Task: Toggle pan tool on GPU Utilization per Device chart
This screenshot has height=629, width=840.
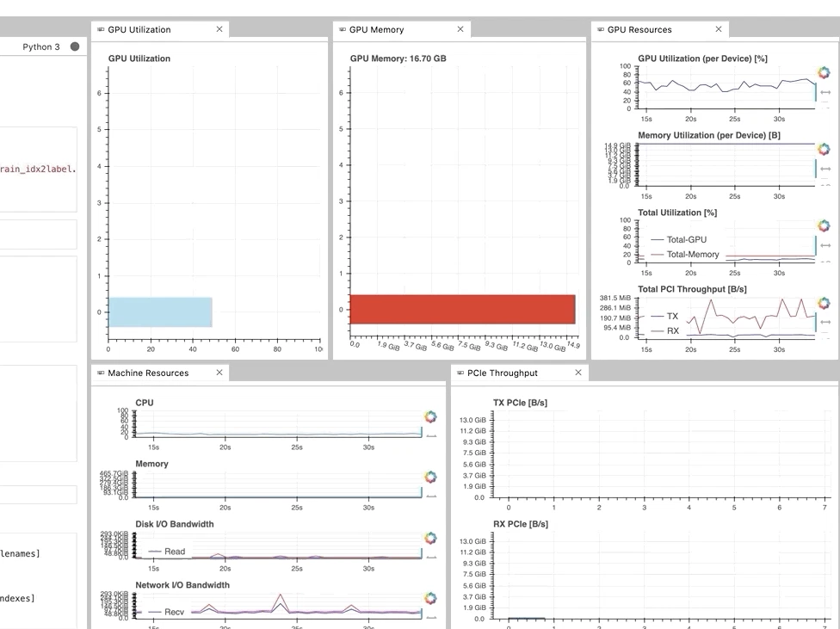Action: 825,92
